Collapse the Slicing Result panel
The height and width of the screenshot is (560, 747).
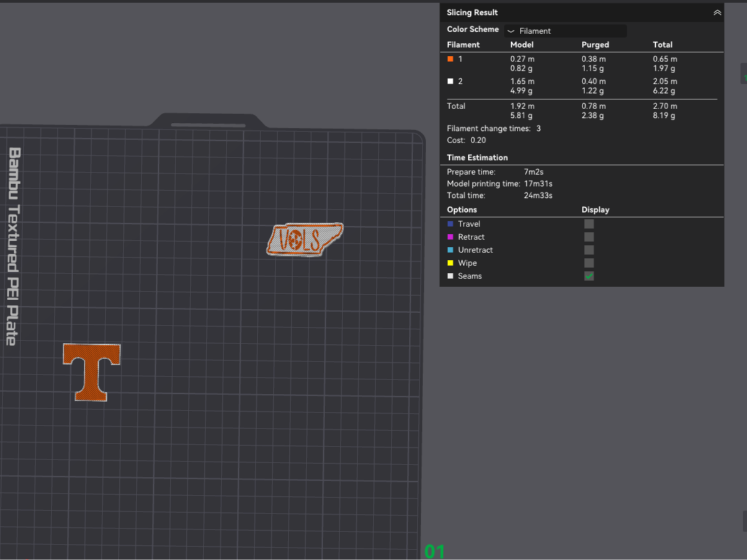coord(717,12)
